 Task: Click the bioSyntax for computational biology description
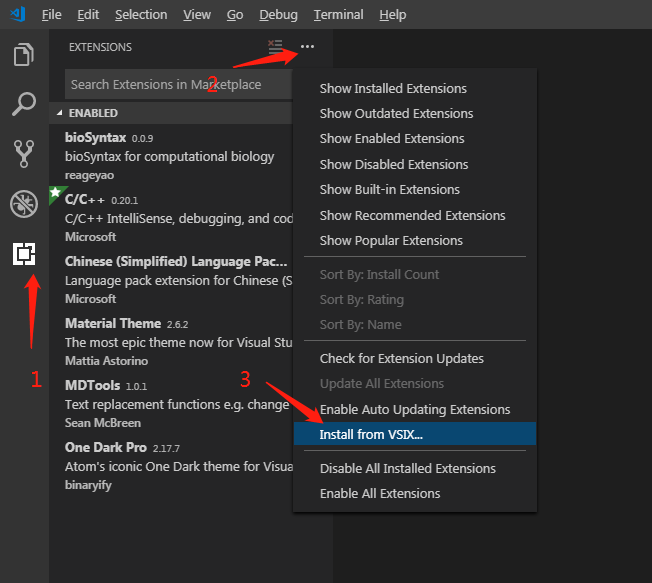[170, 157]
